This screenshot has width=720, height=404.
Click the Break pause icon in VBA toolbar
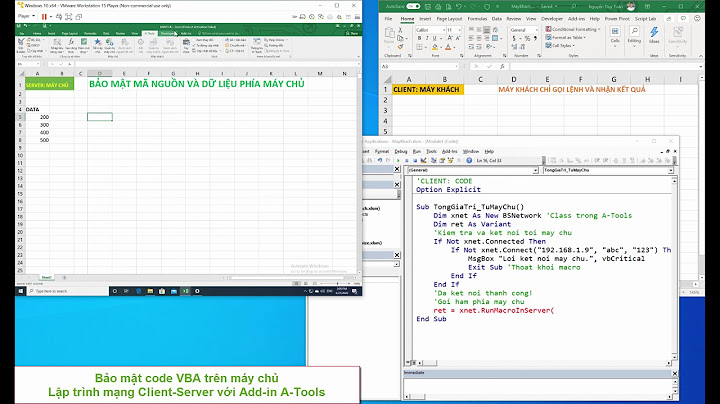click(406, 161)
